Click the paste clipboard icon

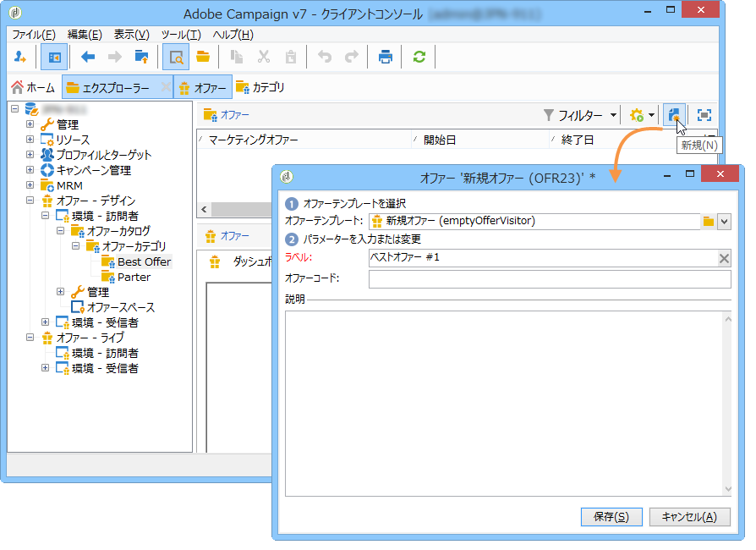tap(291, 57)
